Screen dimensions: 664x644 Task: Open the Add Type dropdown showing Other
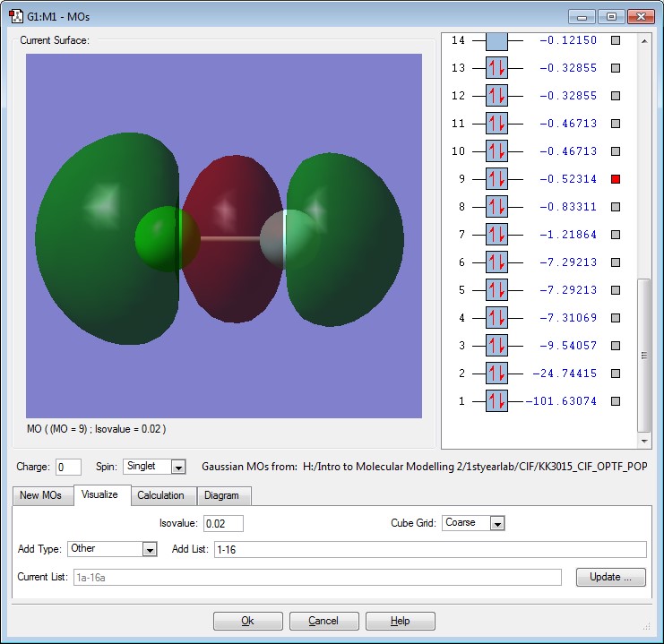click(x=112, y=549)
